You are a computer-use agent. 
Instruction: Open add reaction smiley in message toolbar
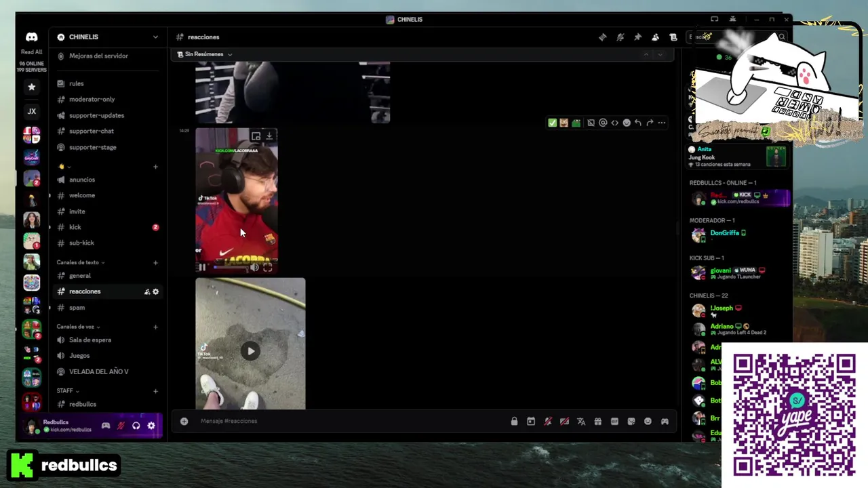[x=627, y=123]
